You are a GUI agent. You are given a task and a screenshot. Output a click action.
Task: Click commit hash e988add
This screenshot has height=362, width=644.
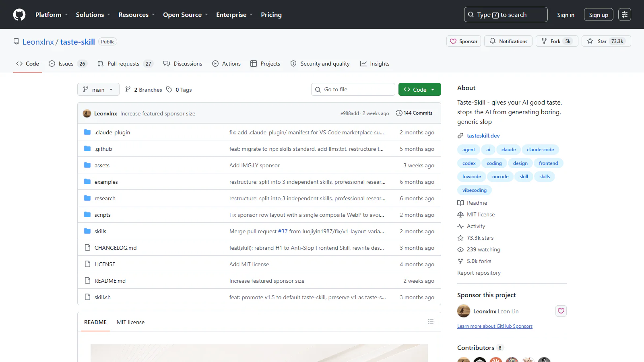(x=349, y=113)
